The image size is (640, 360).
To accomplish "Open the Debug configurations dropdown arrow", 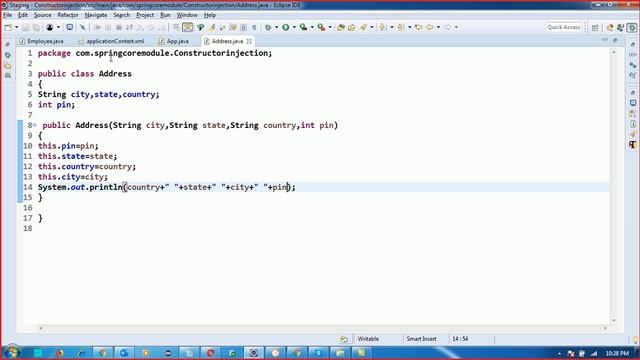I will 276,27.
